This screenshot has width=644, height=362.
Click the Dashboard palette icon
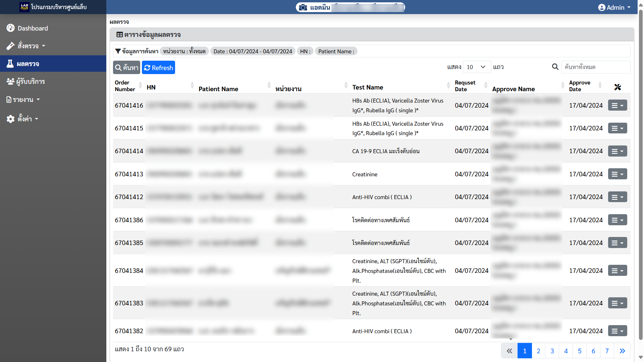coord(10,28)
